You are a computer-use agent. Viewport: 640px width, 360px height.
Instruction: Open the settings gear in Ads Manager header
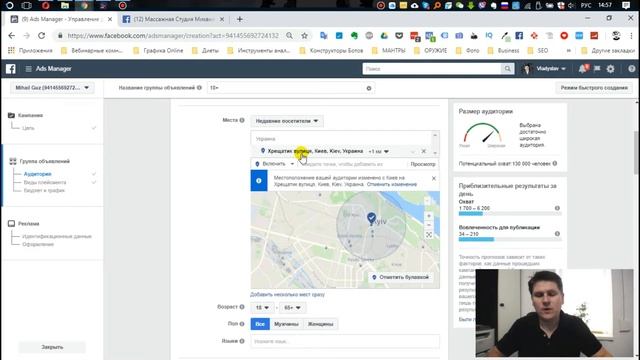click(610, 69)
